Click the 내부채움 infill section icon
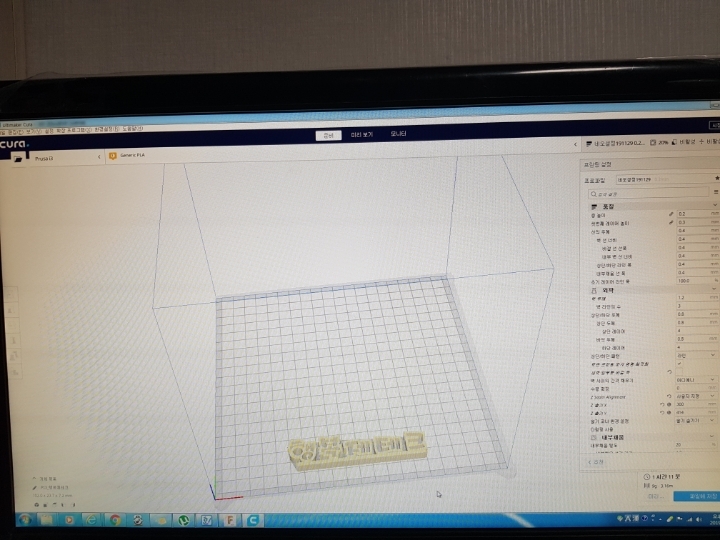This screenshot has height=540, width=720. [x=594, y=438]
